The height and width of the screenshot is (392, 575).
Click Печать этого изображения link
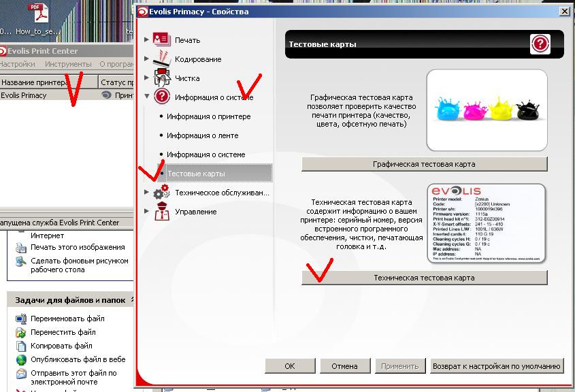78,247
